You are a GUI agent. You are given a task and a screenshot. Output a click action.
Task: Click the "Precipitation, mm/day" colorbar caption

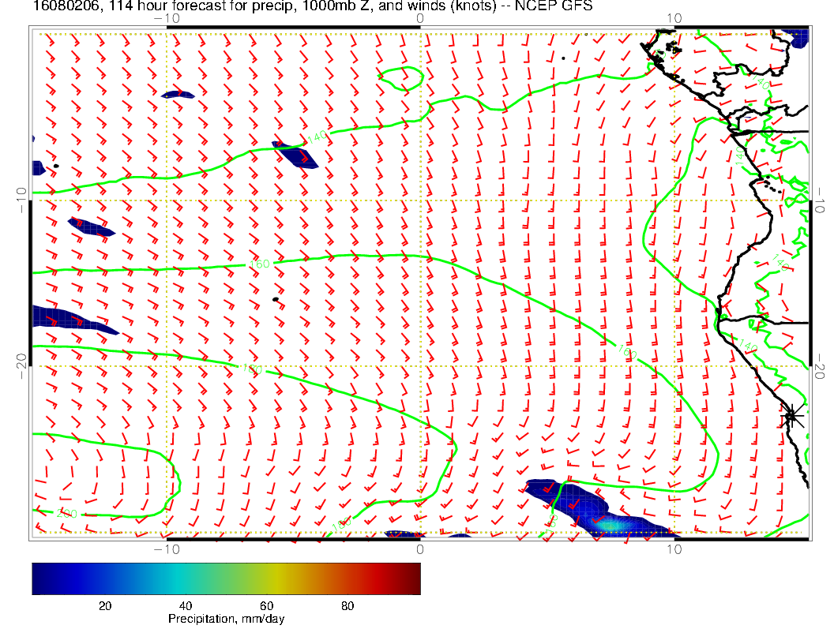[x=226, y=620]
